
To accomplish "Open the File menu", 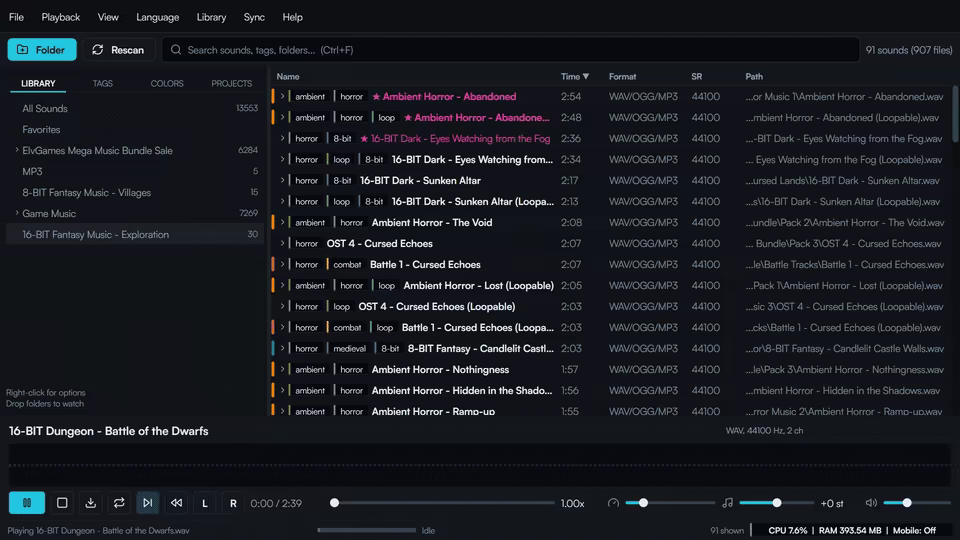I will click(x=17, y=17).
